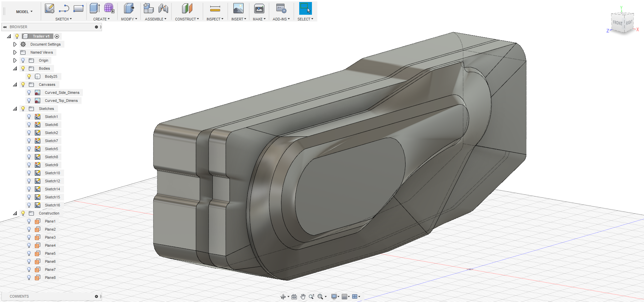Select the Offset Plane construct icon
644x302 pixels.
click(x=187, y=8)
